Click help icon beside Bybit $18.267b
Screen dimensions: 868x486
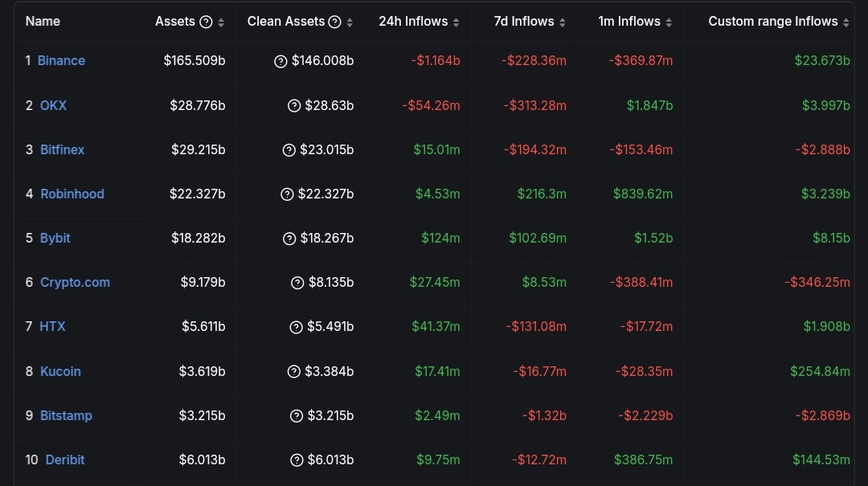289,239
